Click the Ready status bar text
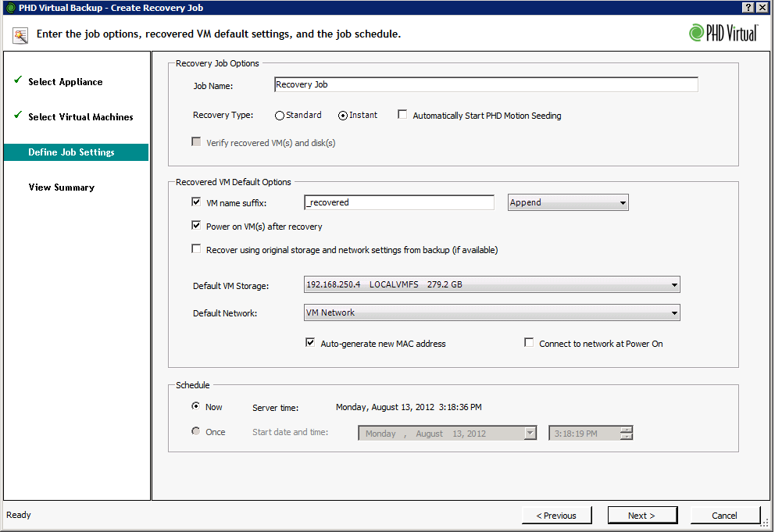 click(19, 515)
